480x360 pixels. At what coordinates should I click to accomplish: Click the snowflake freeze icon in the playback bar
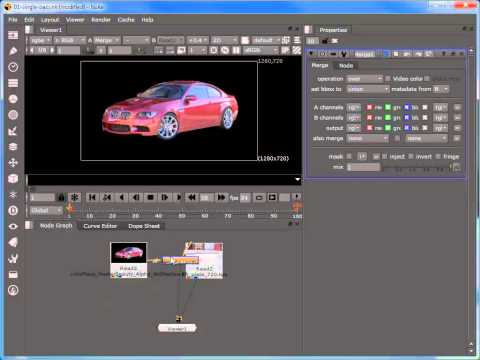click(x=74, y=197)
